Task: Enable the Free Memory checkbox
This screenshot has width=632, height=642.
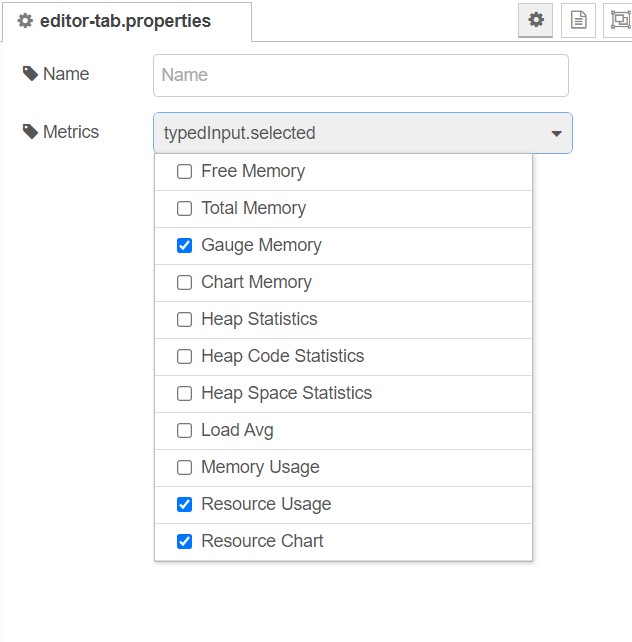Action: [x=184, y=172]
